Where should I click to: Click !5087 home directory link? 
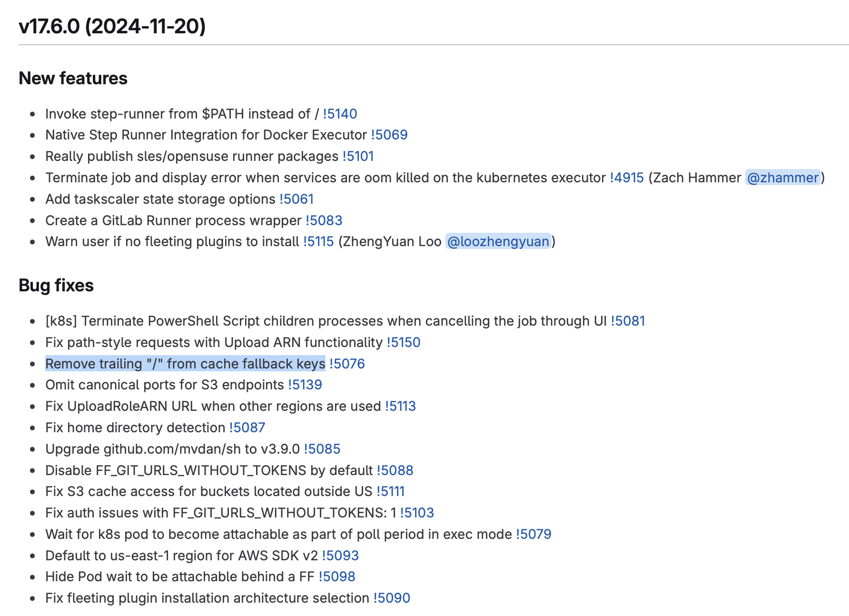coord(247,427)
